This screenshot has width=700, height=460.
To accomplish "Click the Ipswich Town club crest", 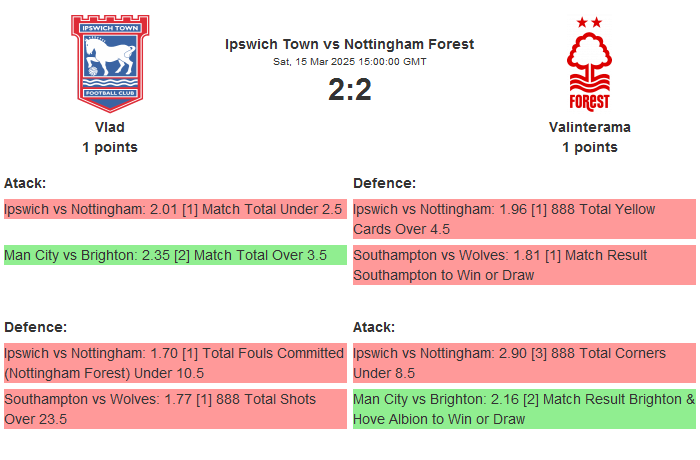I will click(x=110, y=62).
